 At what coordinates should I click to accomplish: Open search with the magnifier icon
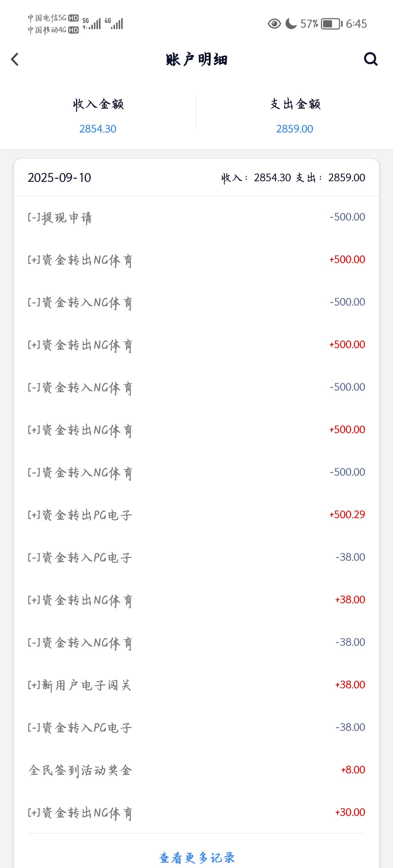370,59
